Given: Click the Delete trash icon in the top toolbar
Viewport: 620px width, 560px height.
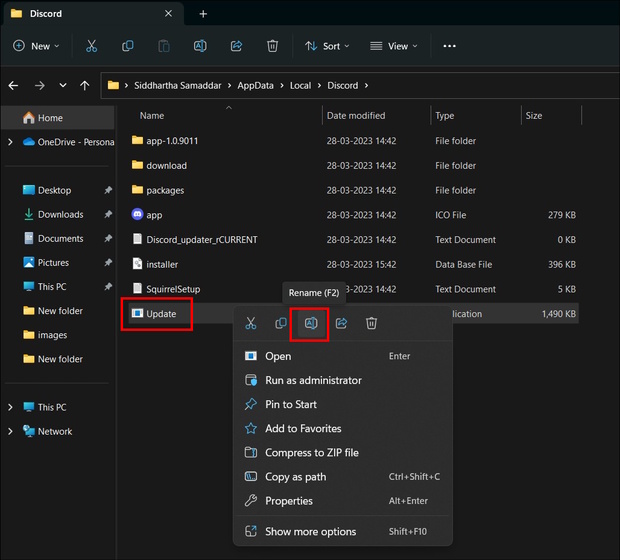Looking at the screenshot, I should 272,46.
